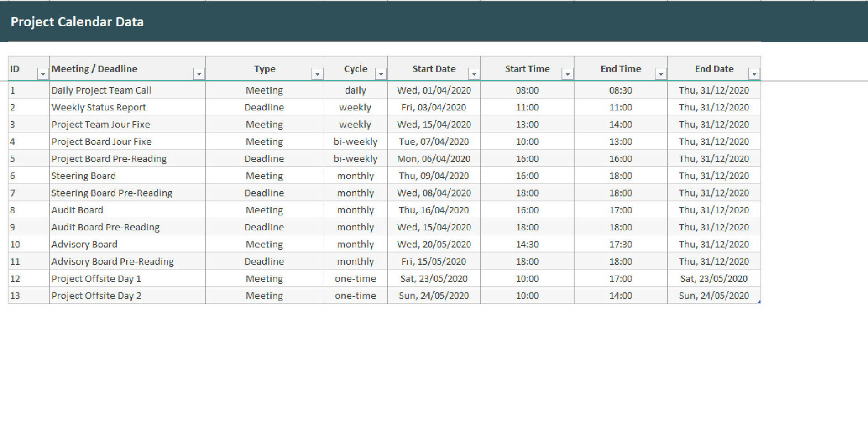Open the End Date filter dropdown
Screen dimensions: 868x448
754,73
